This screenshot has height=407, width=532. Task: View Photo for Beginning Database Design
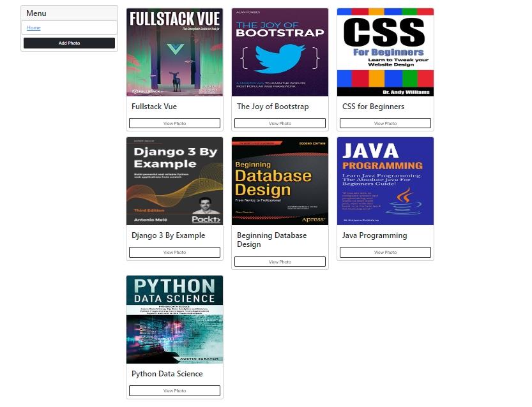[280, 262]
